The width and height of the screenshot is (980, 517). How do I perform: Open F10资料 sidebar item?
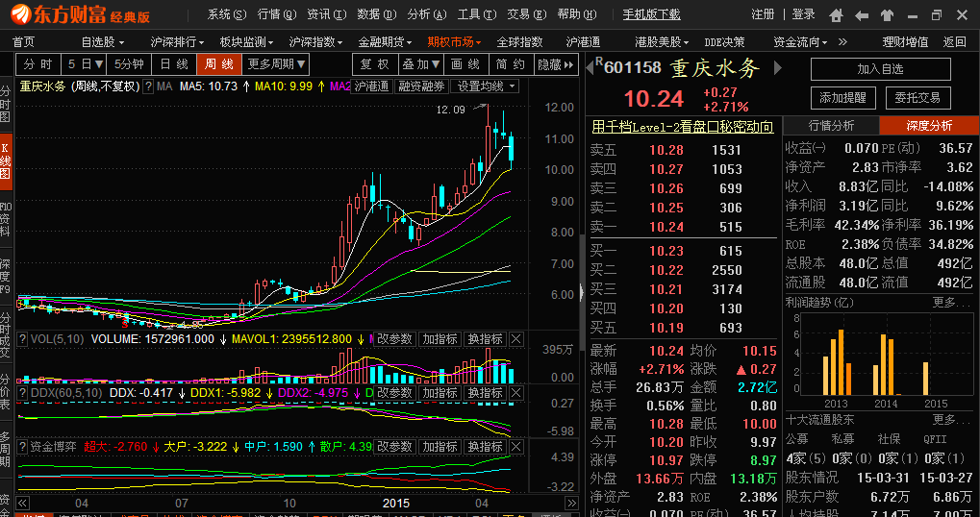pos(6,220)
